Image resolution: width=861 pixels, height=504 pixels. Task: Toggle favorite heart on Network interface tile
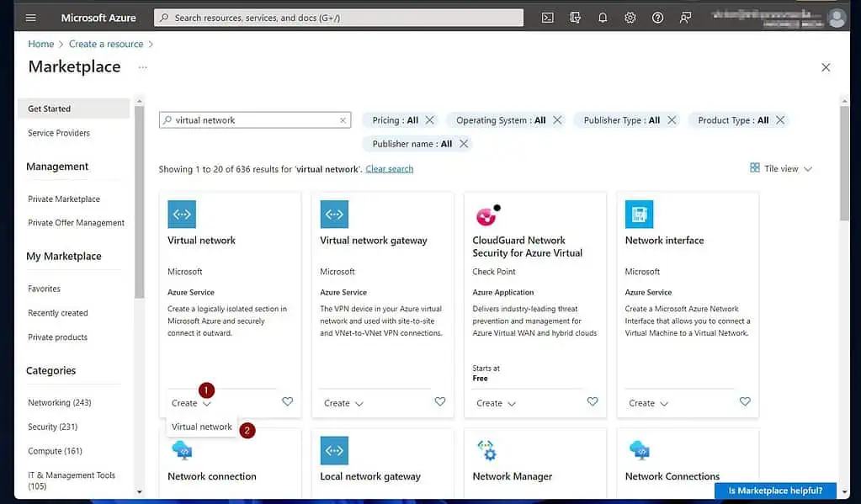tap(744, 402)
